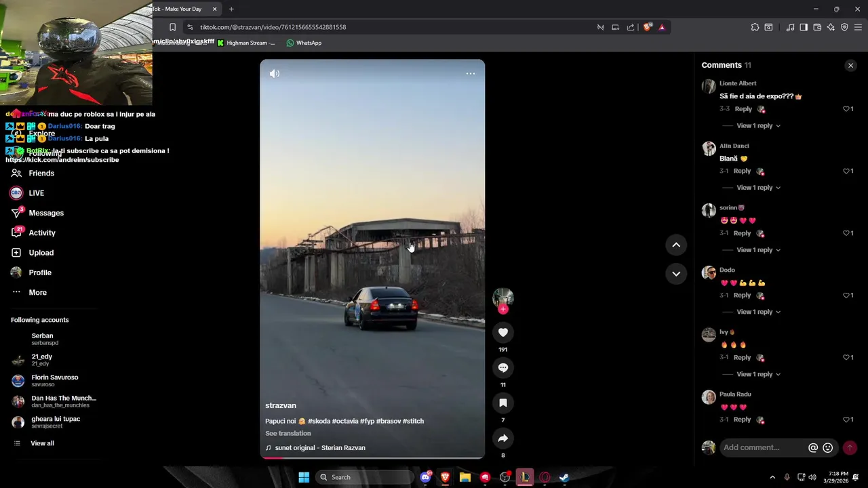This screenshot has height=488, width=868.
Task: Bookmark this page in the browser
Action: [x=172, y=27]
